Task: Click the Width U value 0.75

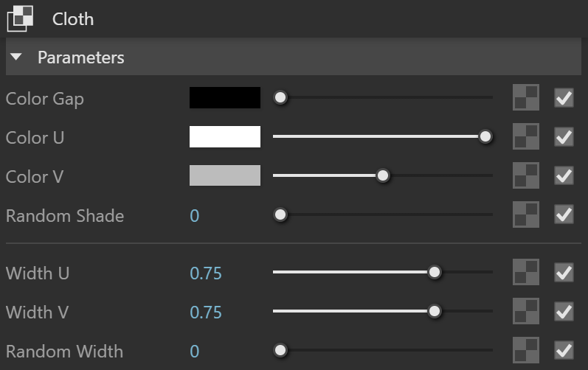Action: pyautogui.click(x=206, y=273)
